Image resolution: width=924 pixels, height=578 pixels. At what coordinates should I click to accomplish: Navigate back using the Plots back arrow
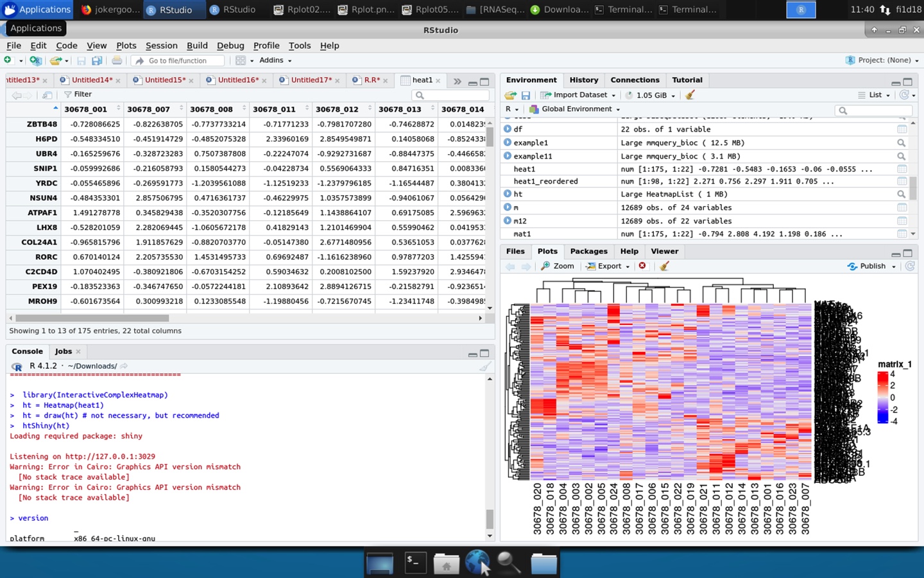pyautogui.click(x=510, y=265)
